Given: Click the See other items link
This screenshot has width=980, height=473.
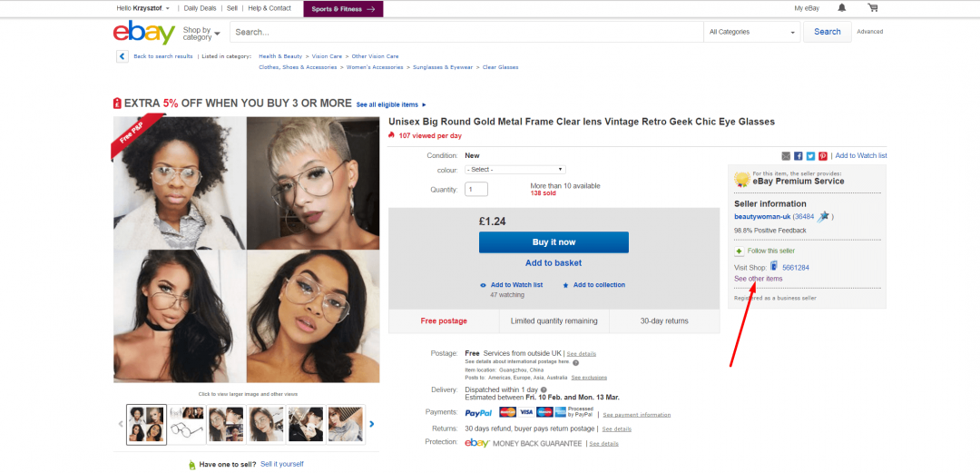Looking at the screenshot, I should (758, 279).
